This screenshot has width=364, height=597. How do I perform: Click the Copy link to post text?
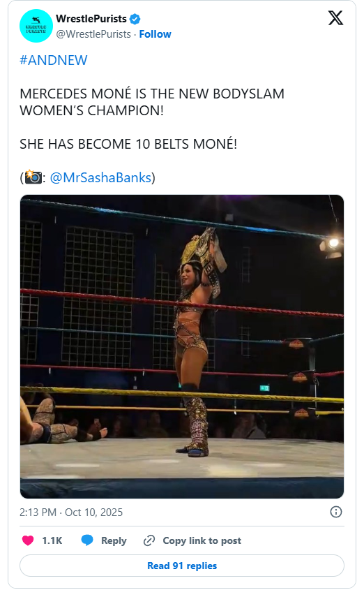point(202,540)
